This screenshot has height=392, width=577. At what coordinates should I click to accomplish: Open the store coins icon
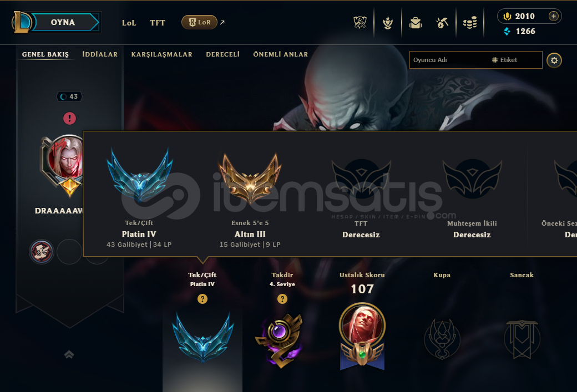(470, 23)
